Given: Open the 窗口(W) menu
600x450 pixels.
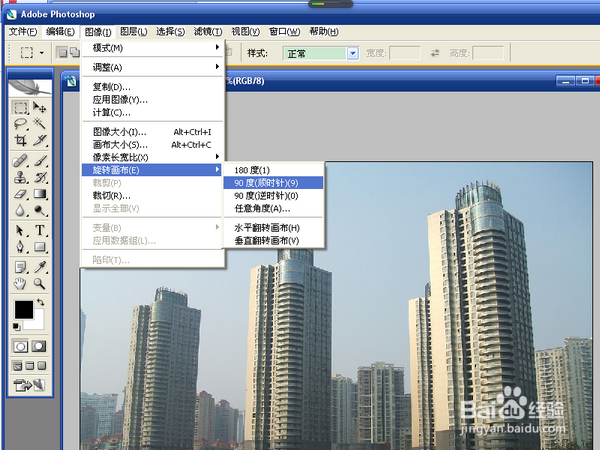Looking at the screenshot, I should tap(284, 32).
